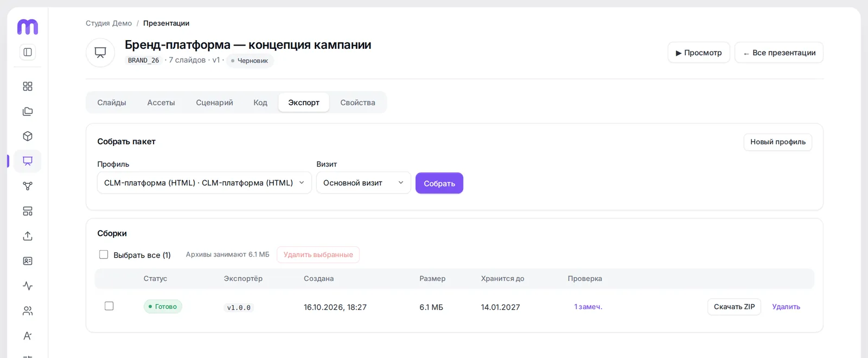Click the Скачать ZIP button

pos(735,307)
